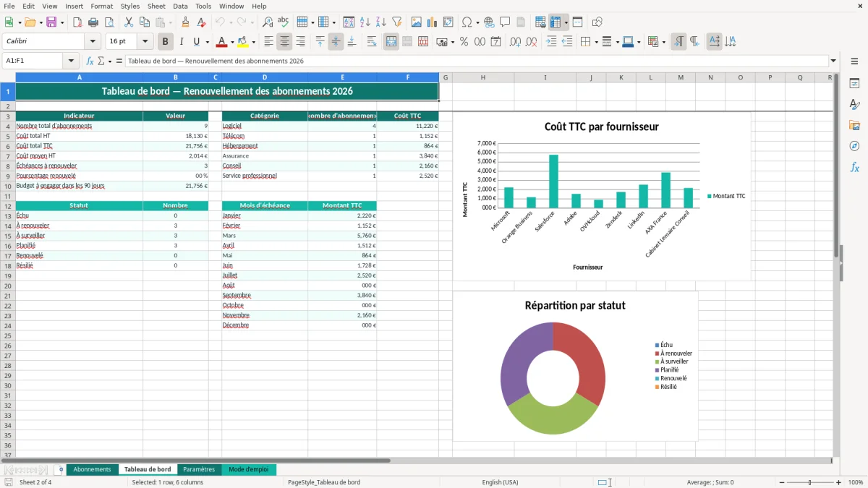Toggle Wrap Text button
Screen dimensions: 868x488
pos(371,42)
